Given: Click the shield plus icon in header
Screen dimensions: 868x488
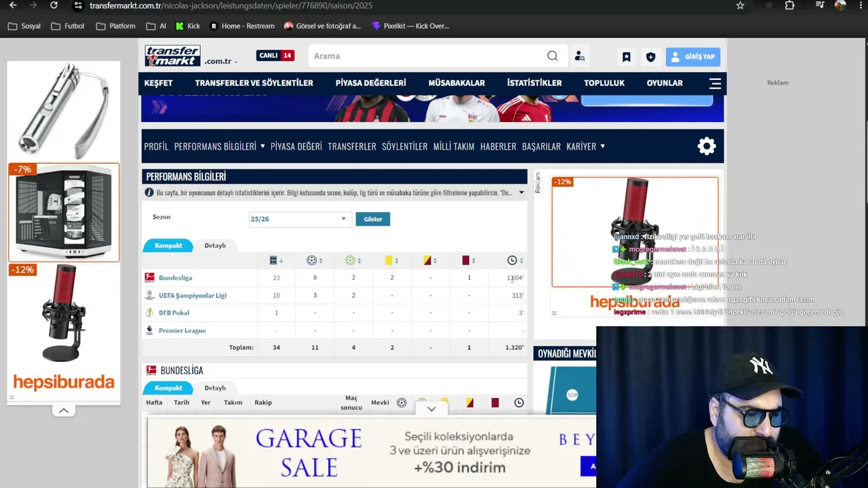Looking at the screenshot, I should [x=651, y=57].
